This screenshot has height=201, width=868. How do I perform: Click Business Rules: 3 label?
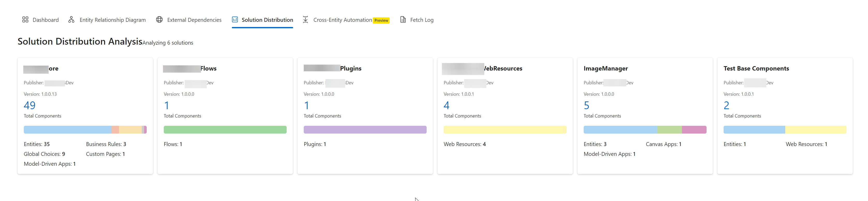106,144
